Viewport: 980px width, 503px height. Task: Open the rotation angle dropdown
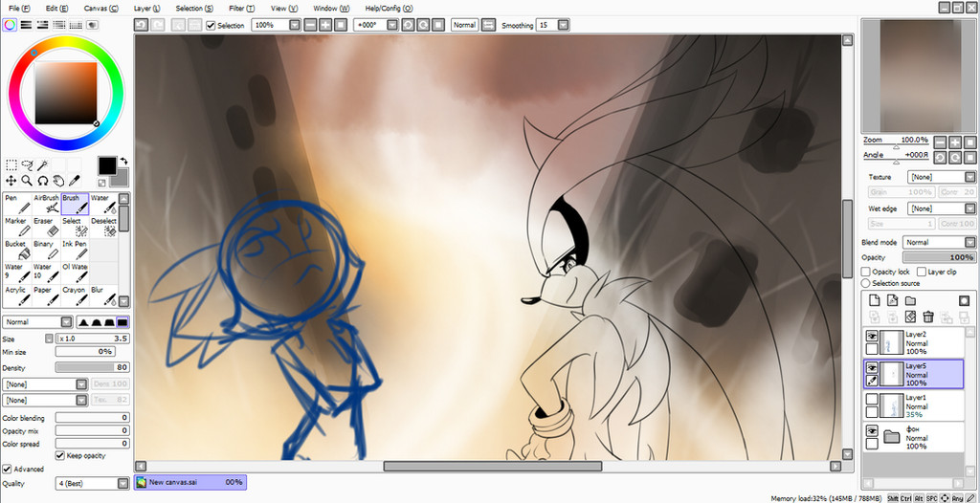click(391, 25)
